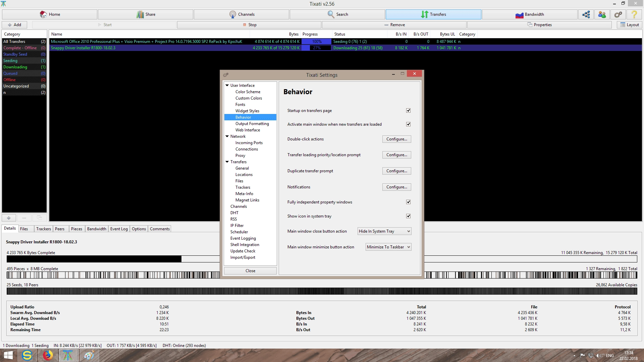644x362 pixels.
Task: Open help via the question mark icon
Action: point(634,14)
